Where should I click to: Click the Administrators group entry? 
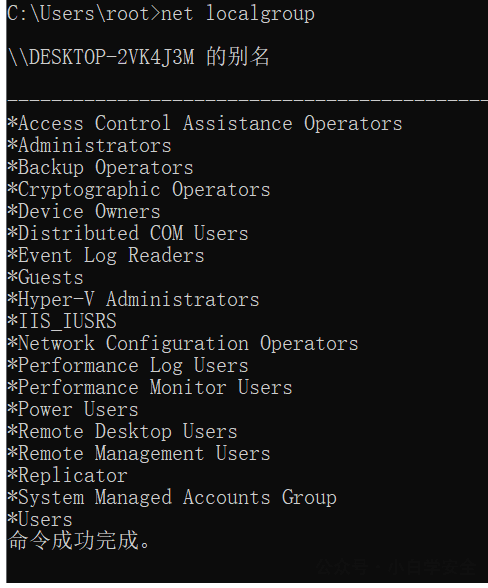(x=89, y=146)
